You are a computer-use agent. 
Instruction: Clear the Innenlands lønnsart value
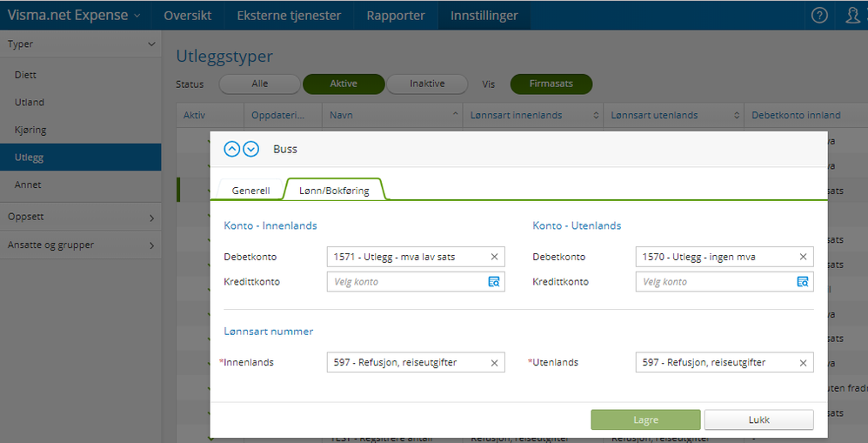[x=494, y=363]
